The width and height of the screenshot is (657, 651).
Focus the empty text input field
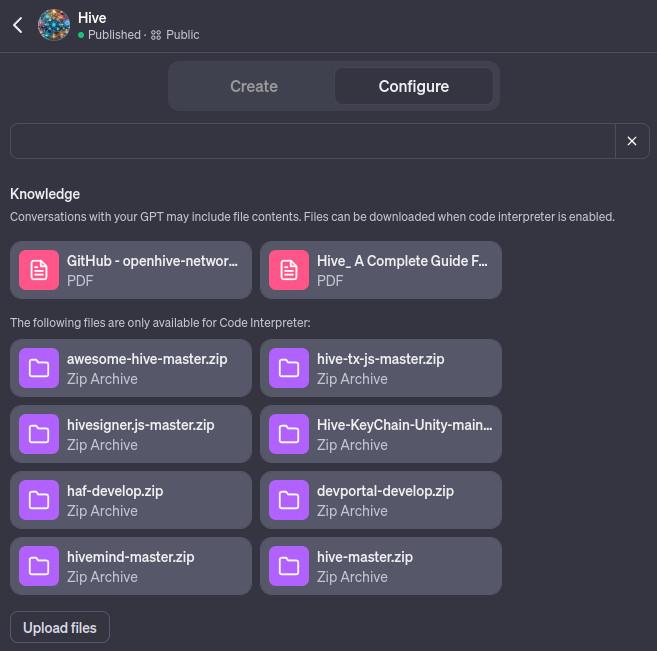pyautogui.click(x=313, y=141)
